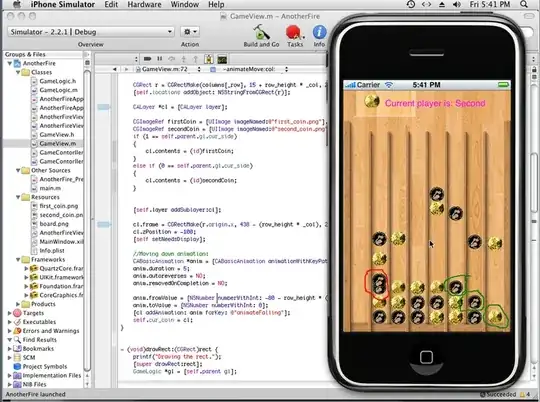Open the Simulator - 2.2.1 | Debug popup
This screenshot has height=402, width=540.
pos(91,32)
